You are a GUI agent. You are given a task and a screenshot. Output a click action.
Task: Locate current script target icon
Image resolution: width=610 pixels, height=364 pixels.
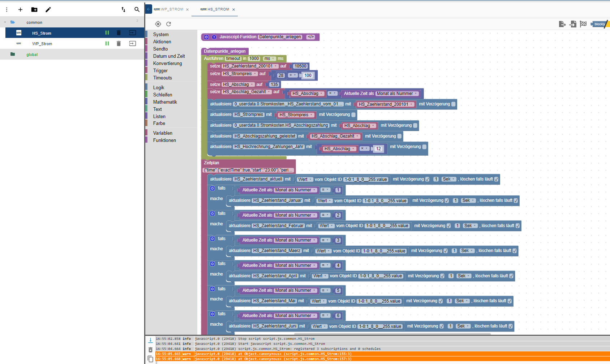click(158, 24)
